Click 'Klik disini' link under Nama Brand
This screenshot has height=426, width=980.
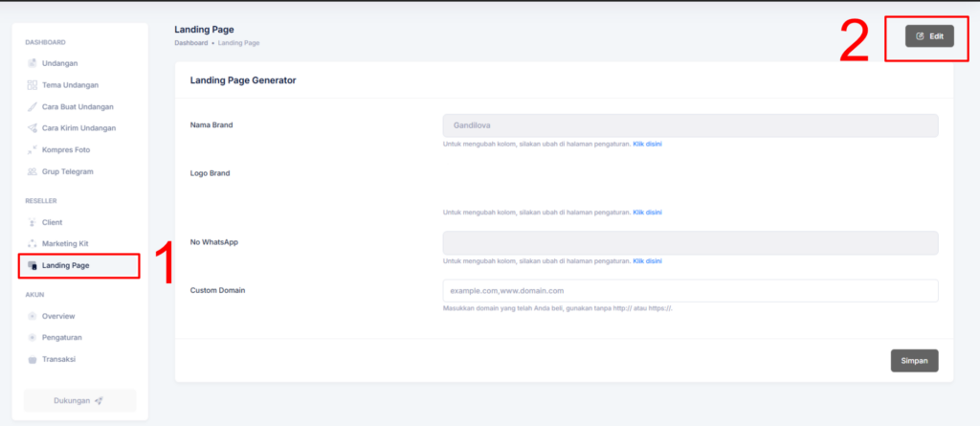pos(647,144)
